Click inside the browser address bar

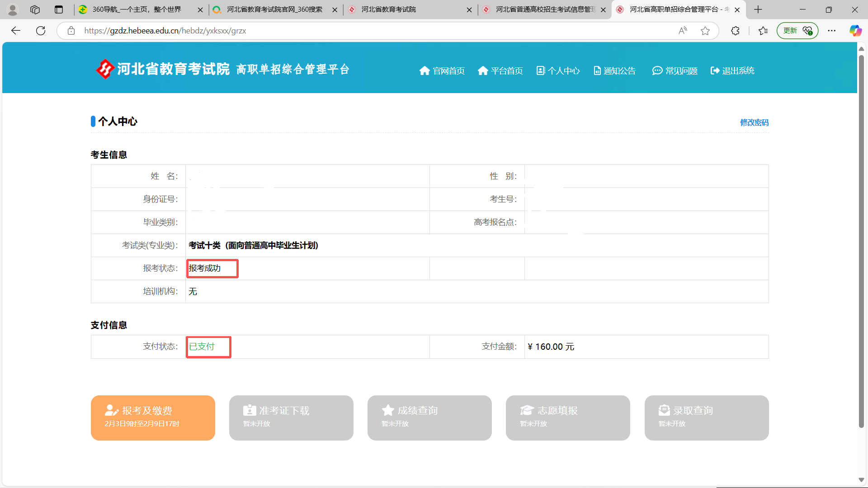(x=316, y=30)
